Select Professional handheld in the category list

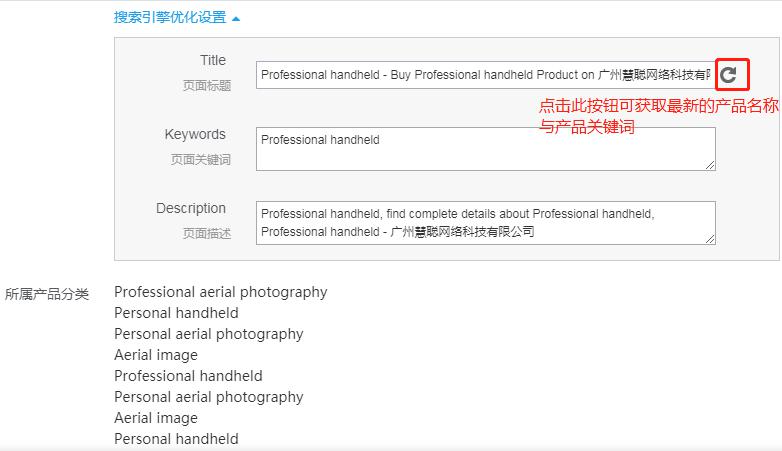pyautogui.click(x=188, y=376)
